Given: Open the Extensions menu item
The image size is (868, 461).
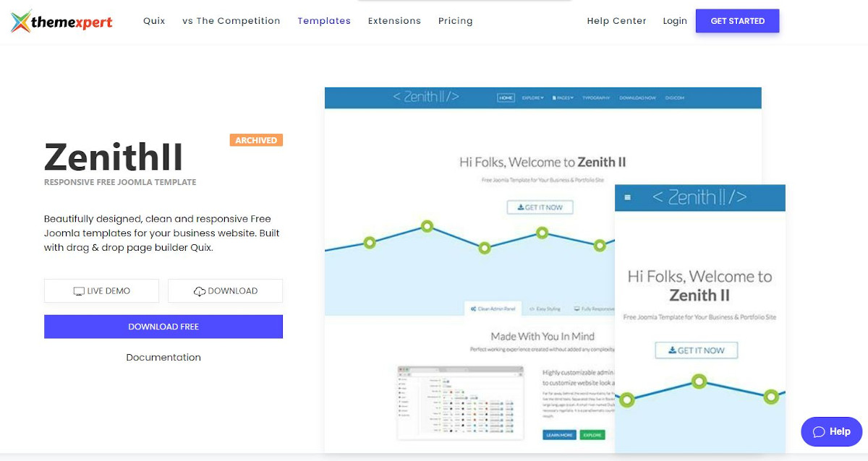Looking at the screenshot, I should [x=394, y=21].
